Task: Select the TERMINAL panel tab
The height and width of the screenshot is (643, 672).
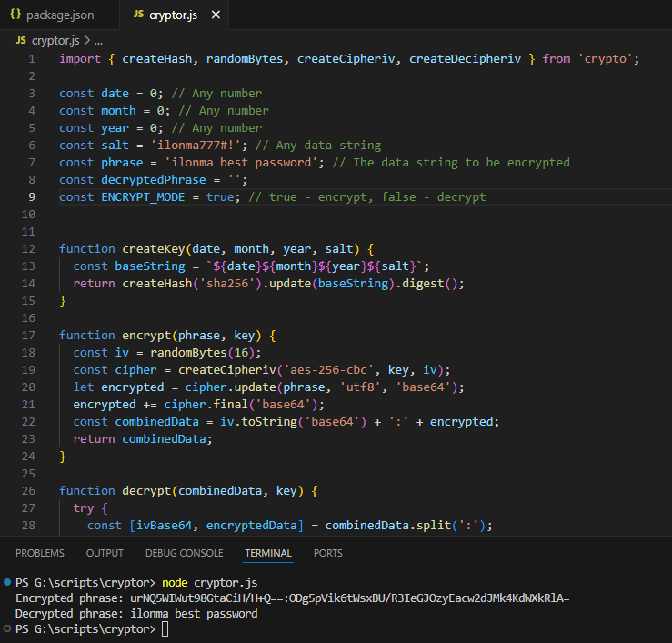Action: [268, 553]
